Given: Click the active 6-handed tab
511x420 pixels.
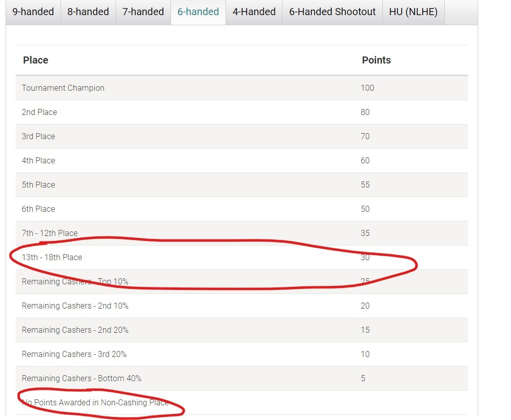Looking at the screenshot, I should (198, 12).
